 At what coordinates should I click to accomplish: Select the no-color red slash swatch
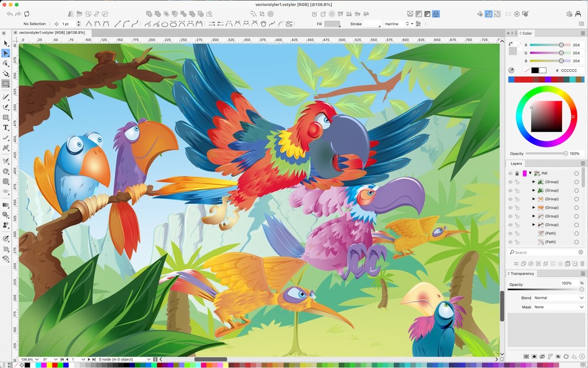point(527,70)
